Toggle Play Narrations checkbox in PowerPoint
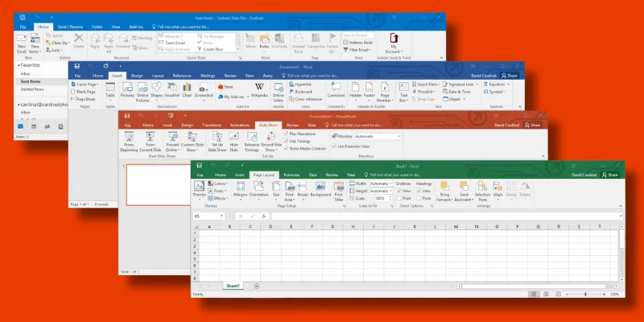Viewport: 644px width, 322px height. [x=286, y=134]
